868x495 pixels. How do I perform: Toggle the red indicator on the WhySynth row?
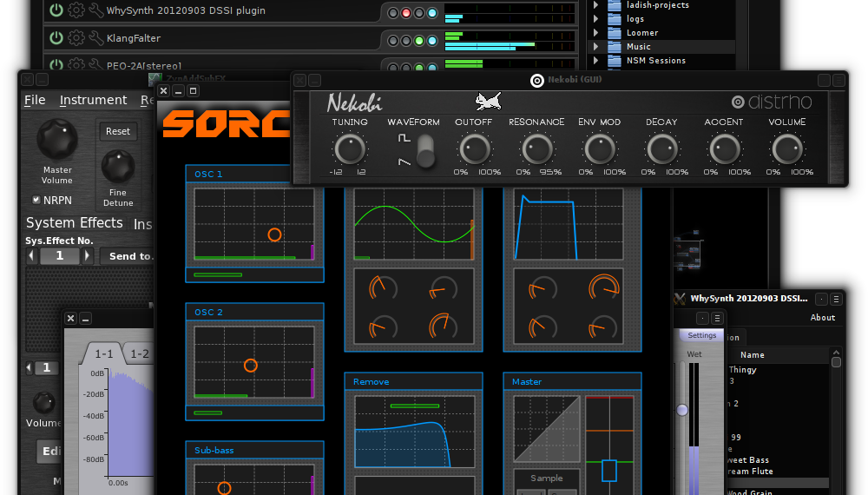click(393, 13)
